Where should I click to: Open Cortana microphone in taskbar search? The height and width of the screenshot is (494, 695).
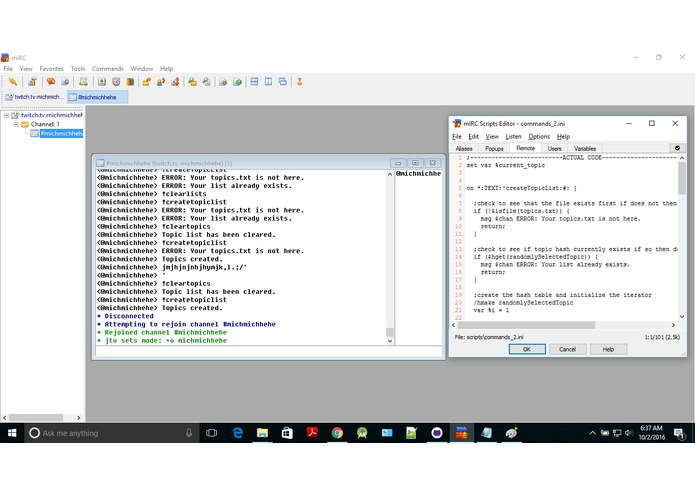[189, 433]
